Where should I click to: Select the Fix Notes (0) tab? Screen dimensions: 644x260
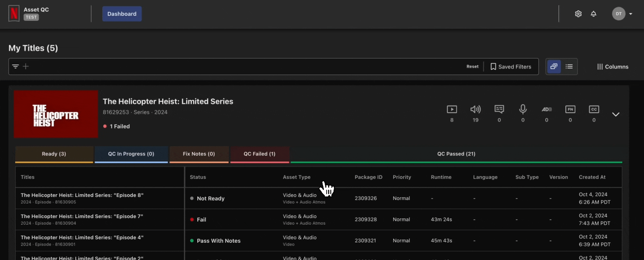[x=199, y=154]
